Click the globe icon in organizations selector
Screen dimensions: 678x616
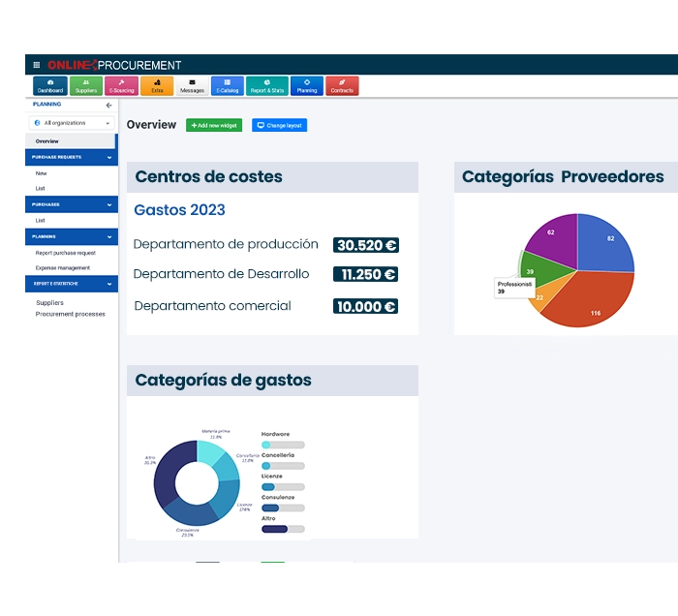[37, 123]
